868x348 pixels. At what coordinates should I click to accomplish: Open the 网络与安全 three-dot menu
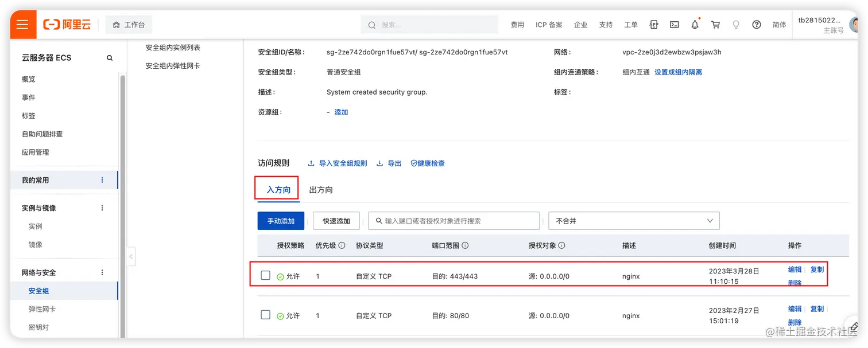click(x=102, y=272)
